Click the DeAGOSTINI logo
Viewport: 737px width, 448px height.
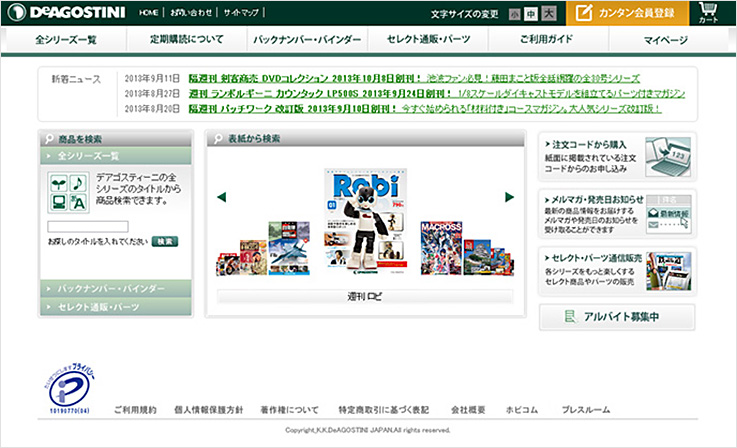pos(66,13)
